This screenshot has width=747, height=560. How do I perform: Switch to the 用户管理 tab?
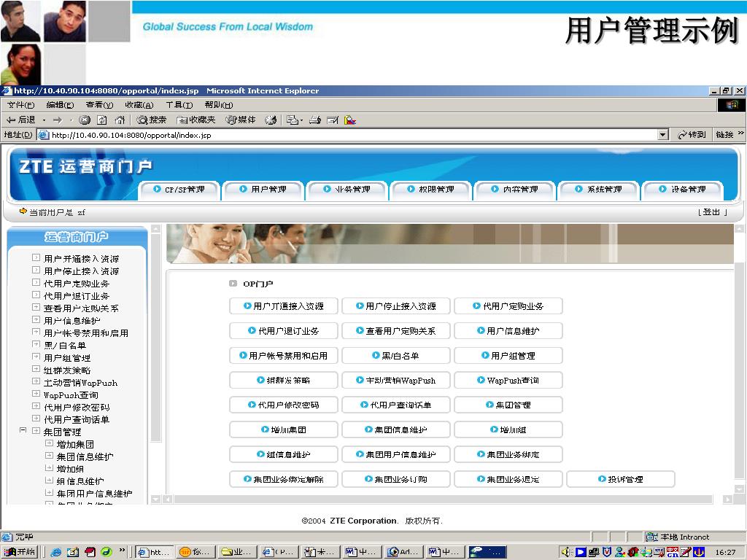pyautogui.click(x=263, y=190)
